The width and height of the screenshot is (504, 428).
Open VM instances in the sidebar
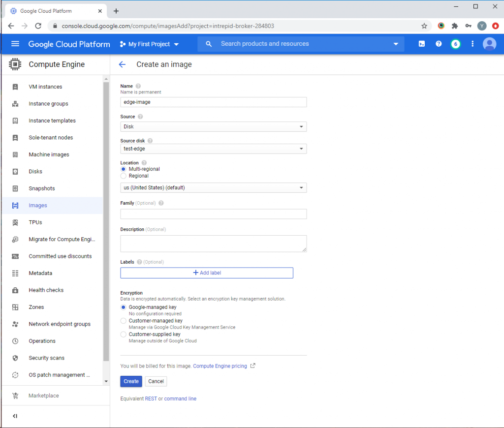coord(45,87)
